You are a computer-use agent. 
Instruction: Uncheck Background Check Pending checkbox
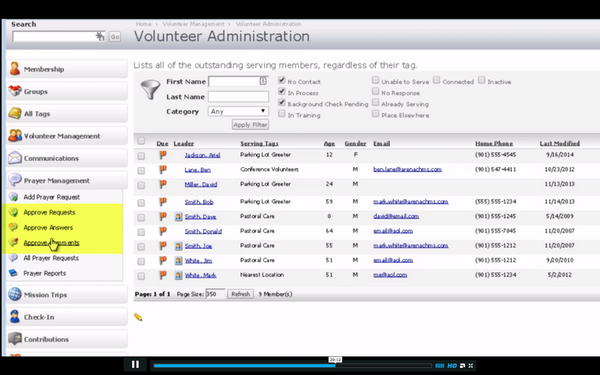(282, 103)
